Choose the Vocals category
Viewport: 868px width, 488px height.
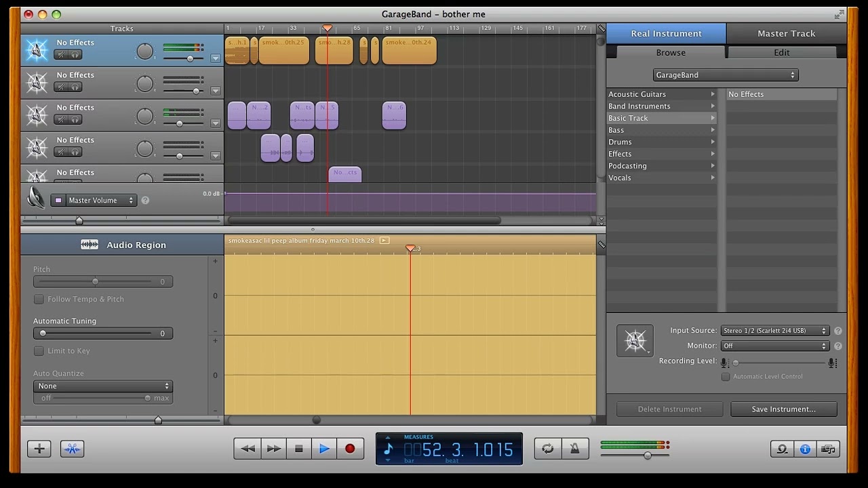point(662,178)
